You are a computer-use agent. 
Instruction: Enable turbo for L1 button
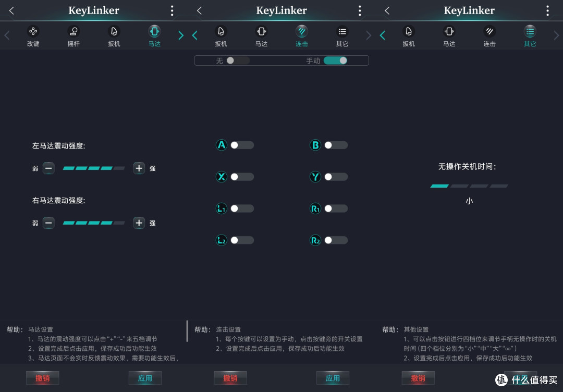tap(242, 208)
